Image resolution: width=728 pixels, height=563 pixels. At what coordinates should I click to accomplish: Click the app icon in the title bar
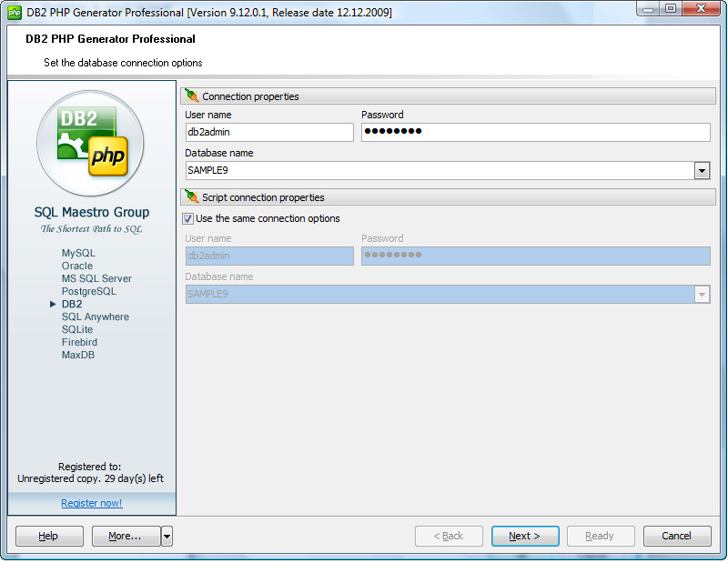point(15,13)
